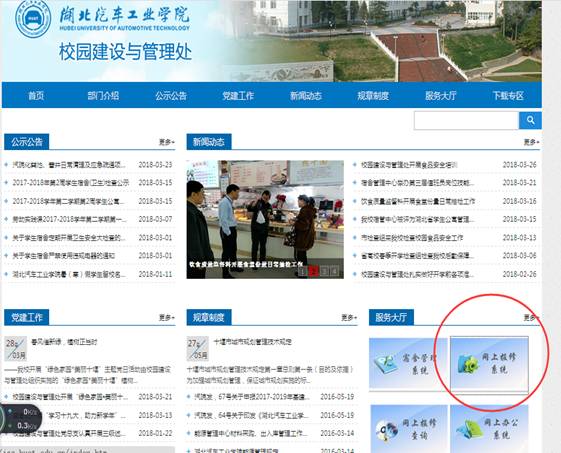Show slide 2 of the news slideshow

tap(313, 272)
